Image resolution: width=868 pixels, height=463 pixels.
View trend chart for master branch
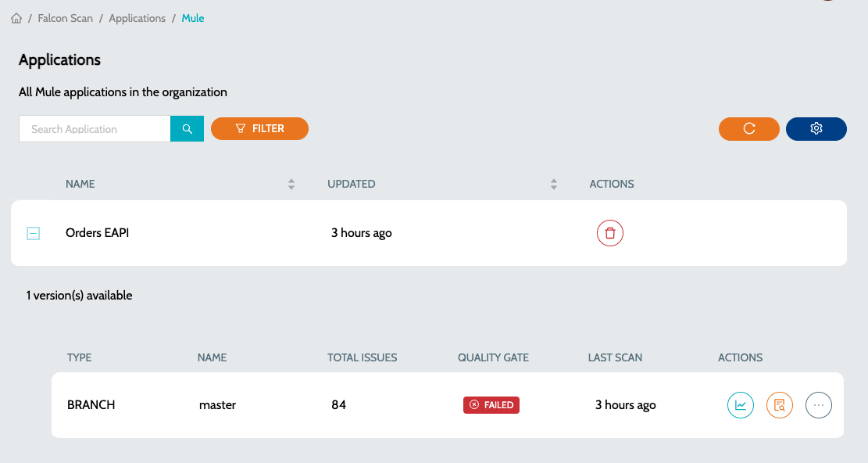click(x=740, y=405)
